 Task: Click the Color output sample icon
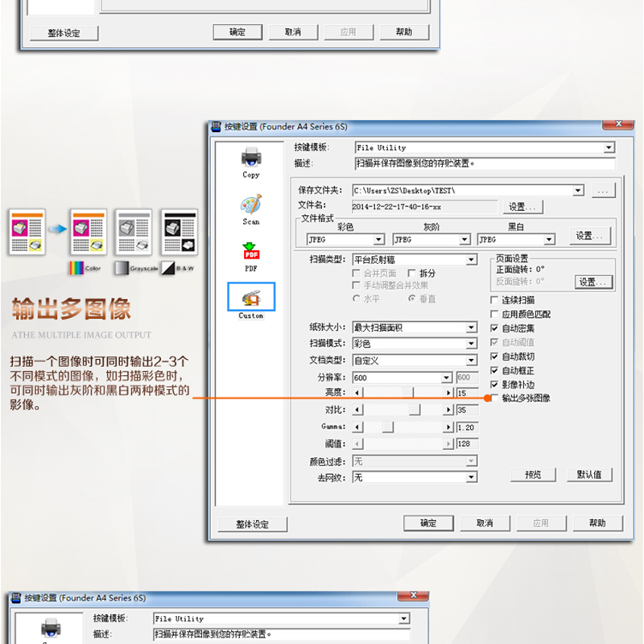click(x=89, y=233)
